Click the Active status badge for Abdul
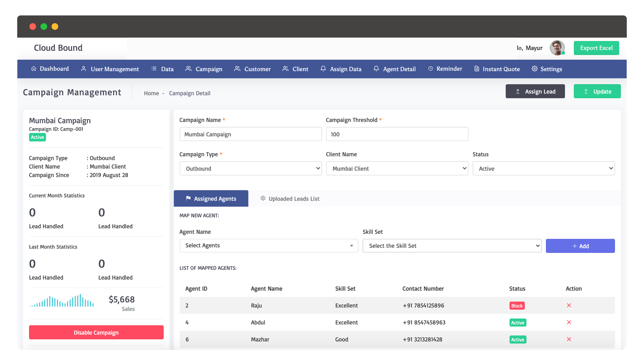 pyautogui.click(x=518, y=322)
